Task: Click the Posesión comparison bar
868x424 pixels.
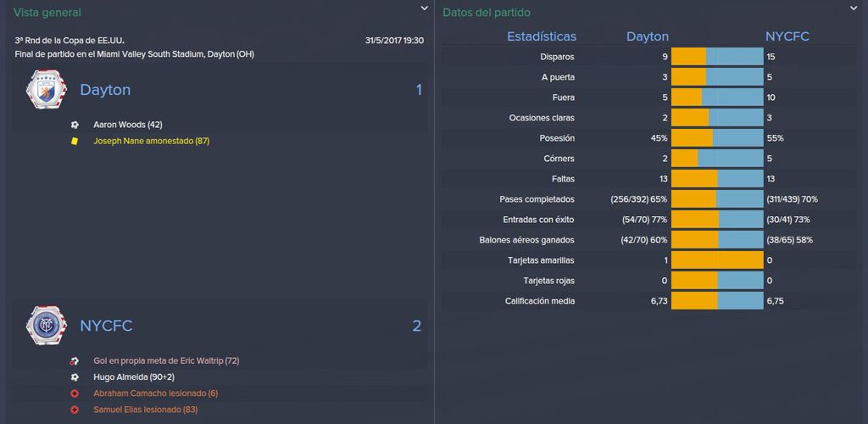Action: click(x=717, y=138)
